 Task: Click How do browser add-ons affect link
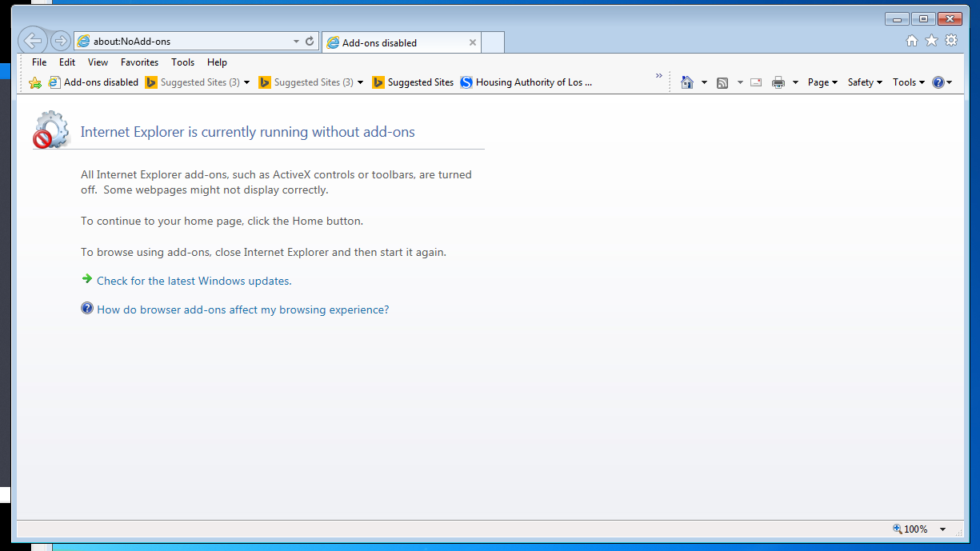[x=243, y=309]
